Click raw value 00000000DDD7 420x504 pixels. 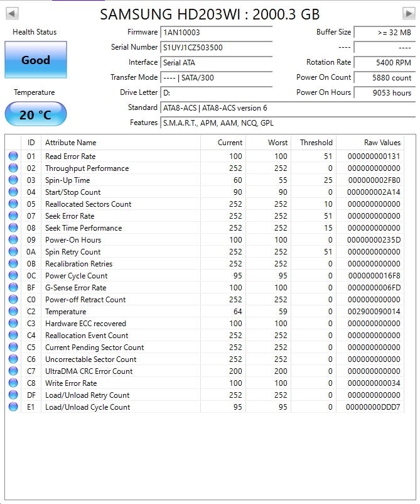[x=373, y=407]
